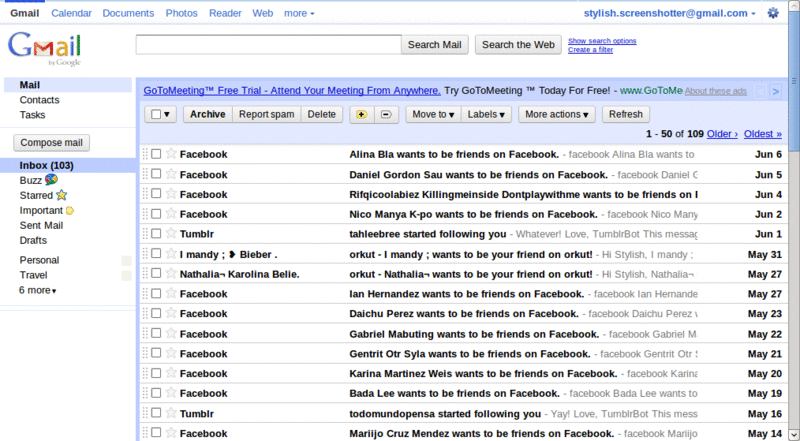Star the Nico Manya K-po email
This screenshot has height=441, width=800.
171,213
